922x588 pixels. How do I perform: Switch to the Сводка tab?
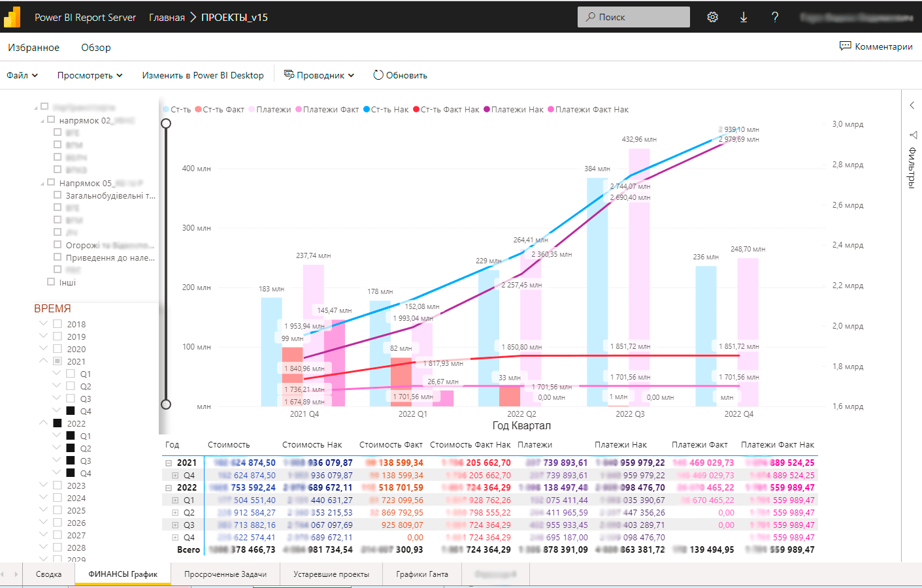[49, 574]
